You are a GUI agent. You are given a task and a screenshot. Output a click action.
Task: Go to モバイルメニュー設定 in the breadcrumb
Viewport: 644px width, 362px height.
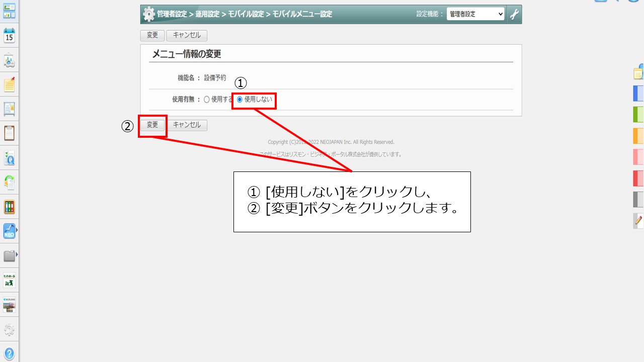click(302, 14)
